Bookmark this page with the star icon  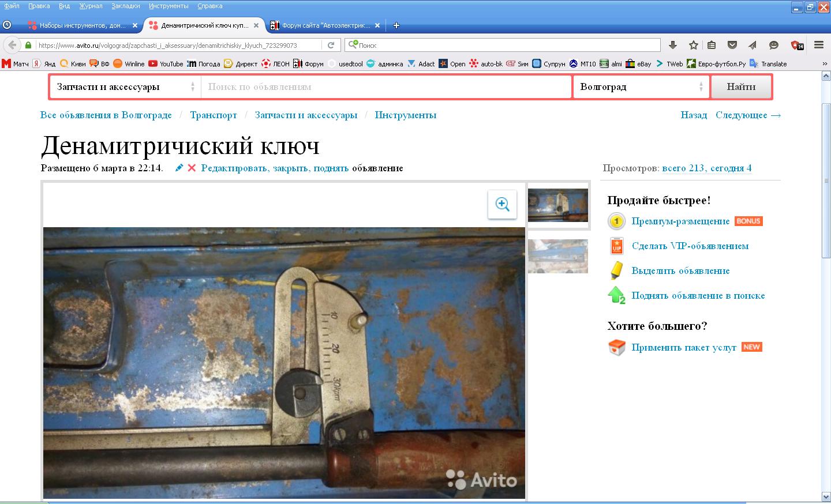click(x=694, y=45)
